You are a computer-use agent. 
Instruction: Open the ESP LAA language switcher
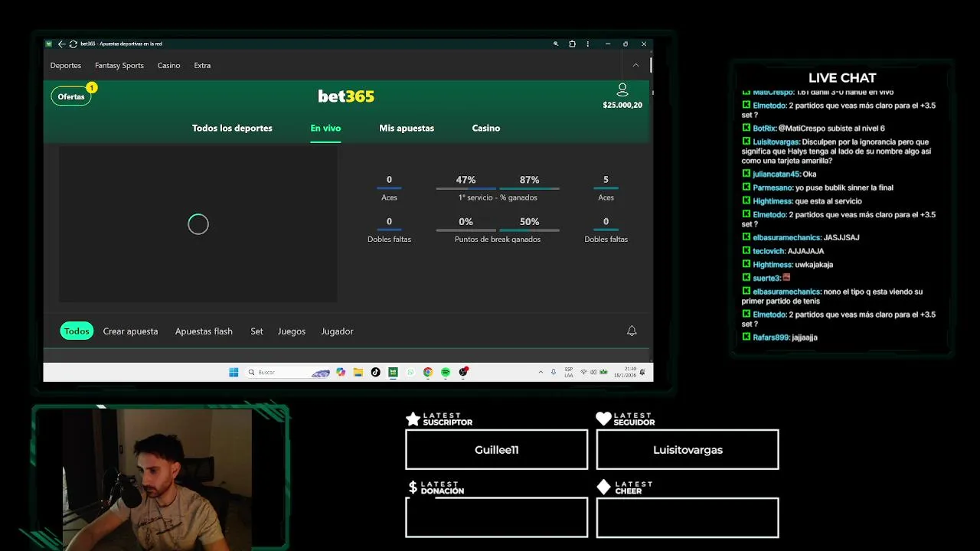[569, 372]
